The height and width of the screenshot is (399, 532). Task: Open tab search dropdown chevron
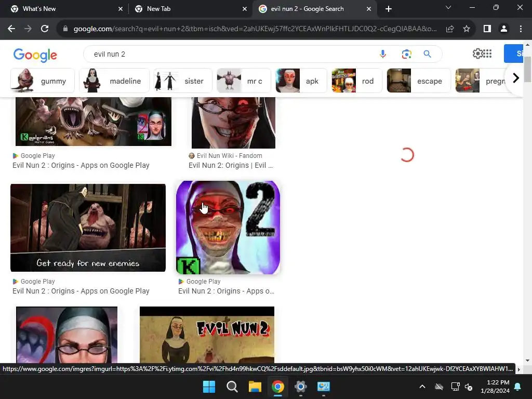[x=448, y=7]
